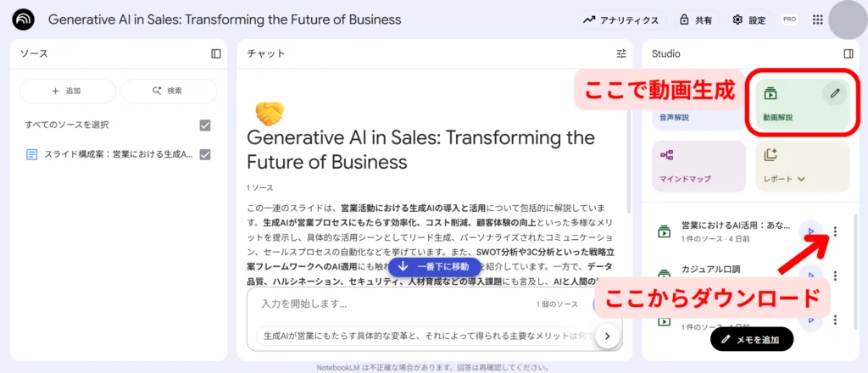Open アナリティクス in header

point(622,20)
